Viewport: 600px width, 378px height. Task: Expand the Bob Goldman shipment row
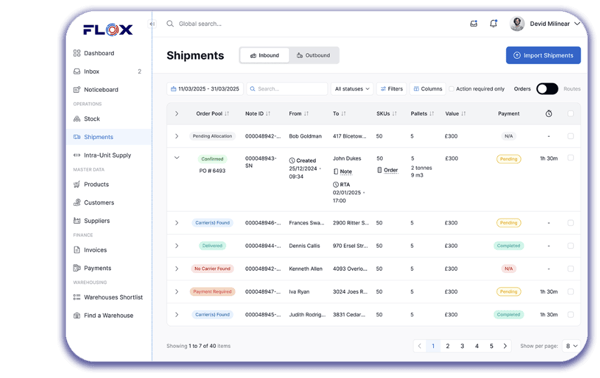(176, 136)
